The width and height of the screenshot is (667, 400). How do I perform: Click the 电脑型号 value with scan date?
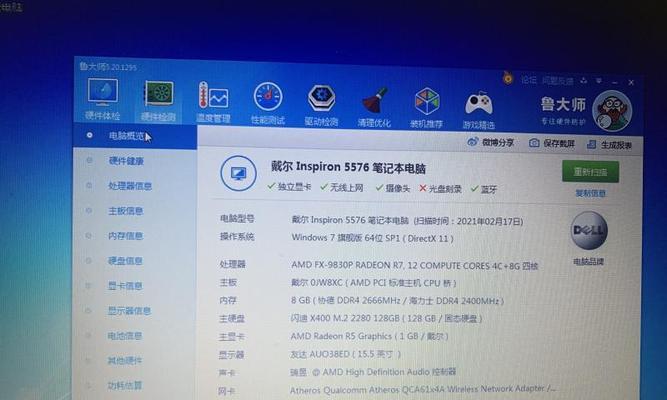[407, 221]
